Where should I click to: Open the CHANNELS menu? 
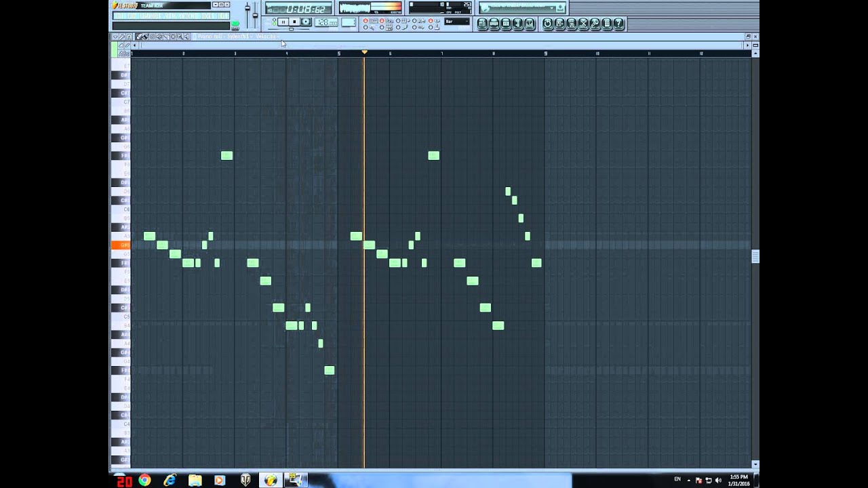pyautogui.click(x=151, y=16)
